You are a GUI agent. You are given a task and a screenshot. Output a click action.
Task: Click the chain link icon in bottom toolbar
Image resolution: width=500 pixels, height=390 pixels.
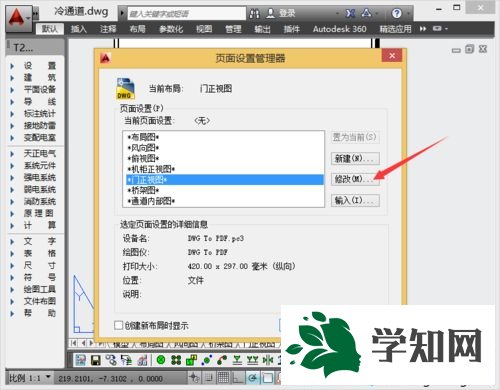111,360
